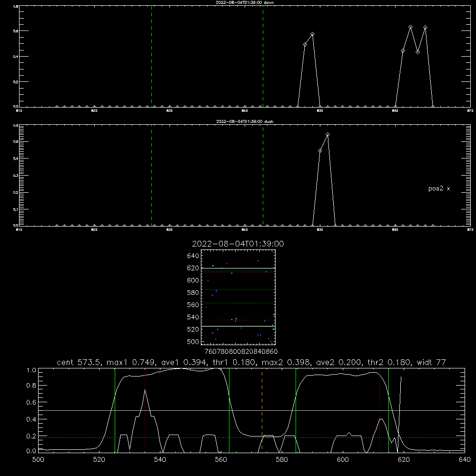Click the 'cent 573.5' value in the stats line

coord(79,362)
